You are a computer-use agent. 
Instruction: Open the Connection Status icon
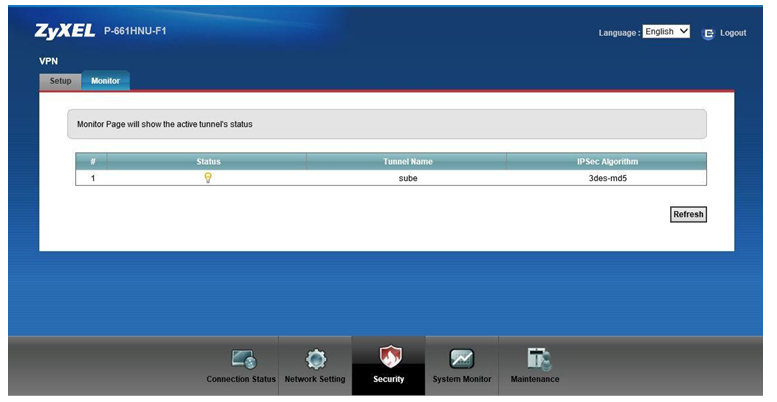coord(243,359)
